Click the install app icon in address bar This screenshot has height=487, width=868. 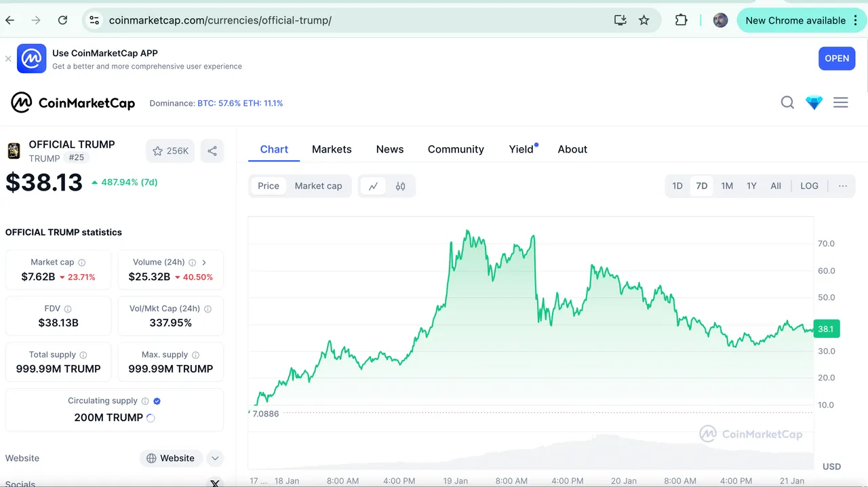620,20
